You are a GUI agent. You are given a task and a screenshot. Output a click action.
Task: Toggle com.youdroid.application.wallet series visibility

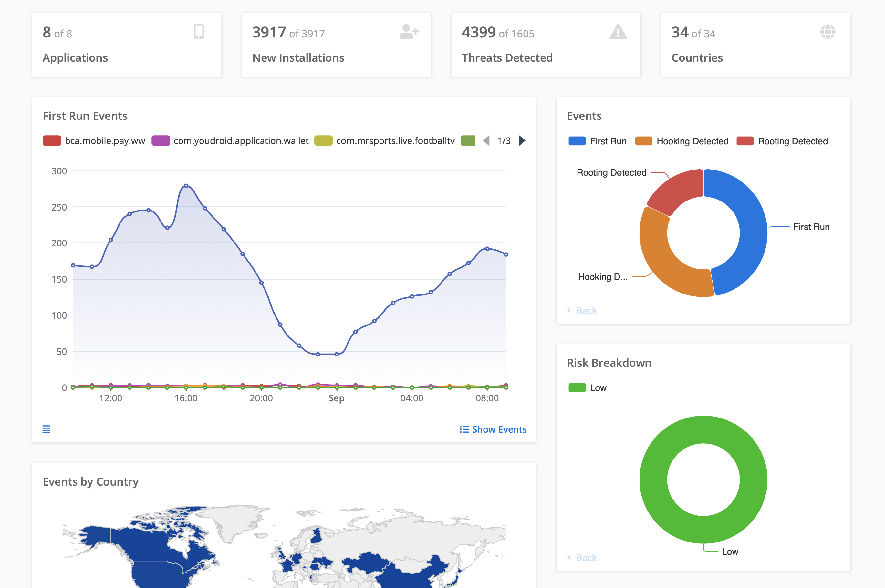click(230, 141)
